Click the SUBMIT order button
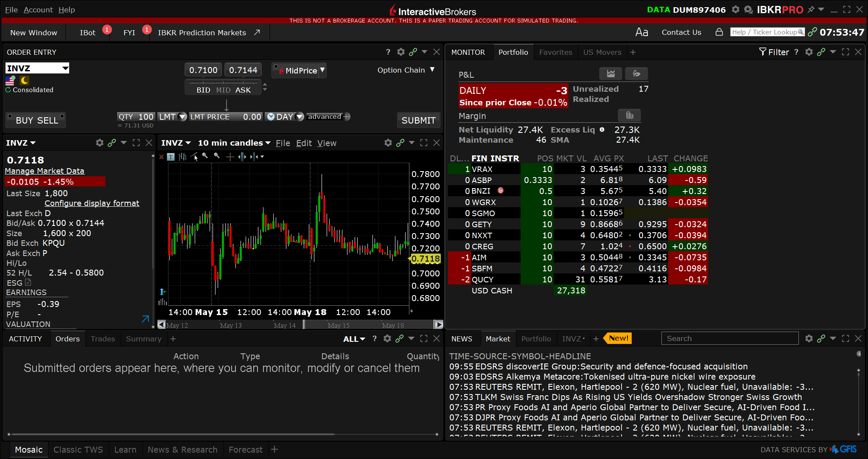This screenshot has height=459, width=868. pos(418,120)
